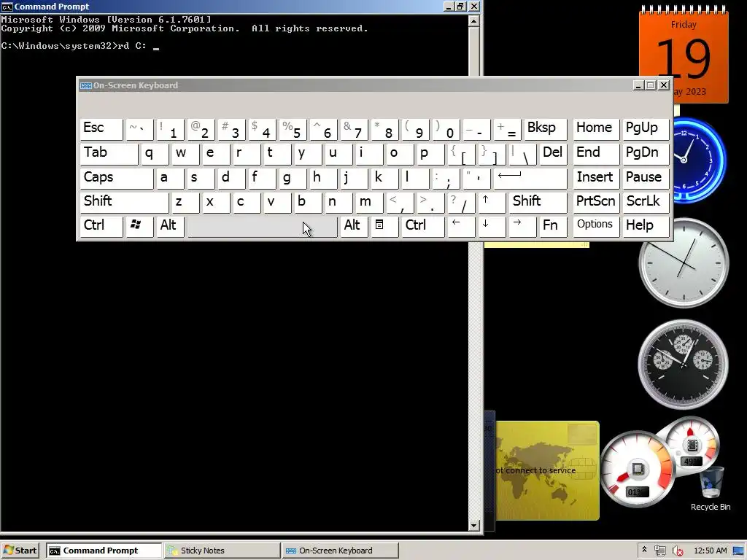Click the On-Screen Keyboard title bar icon
Viewport: 747px width, 560px height.
point(86,86)
